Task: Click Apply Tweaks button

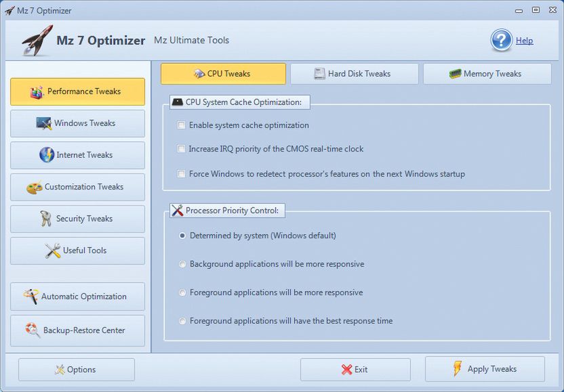Action: tap(485, 369)
